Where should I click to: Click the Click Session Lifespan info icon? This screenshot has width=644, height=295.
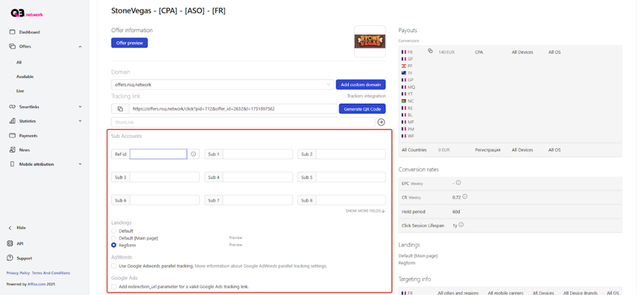[x=461, y=225]
